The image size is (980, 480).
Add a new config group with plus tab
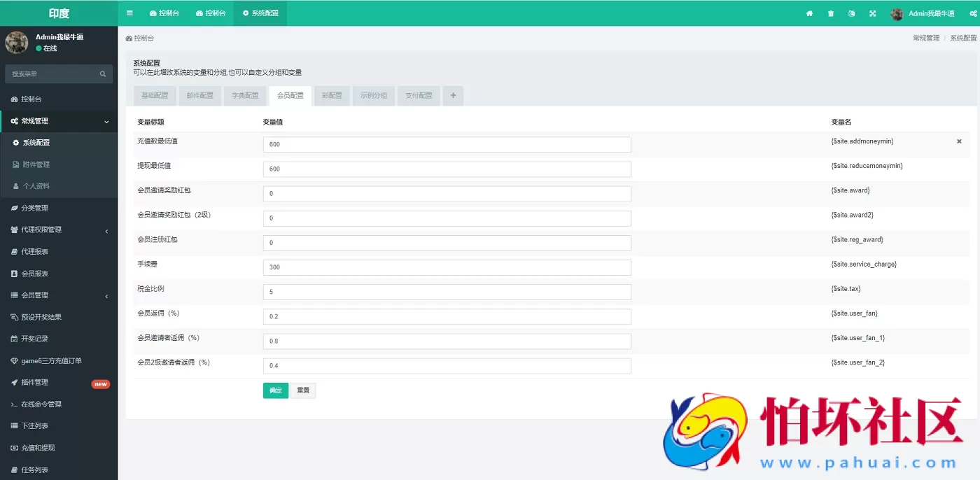click(453, 96)
